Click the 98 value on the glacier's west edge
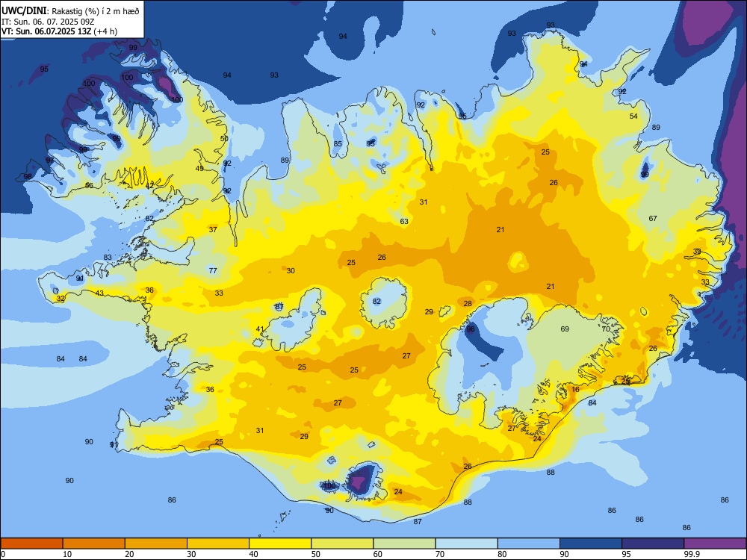This screenshot has height=560, width=747. [471, 329]
